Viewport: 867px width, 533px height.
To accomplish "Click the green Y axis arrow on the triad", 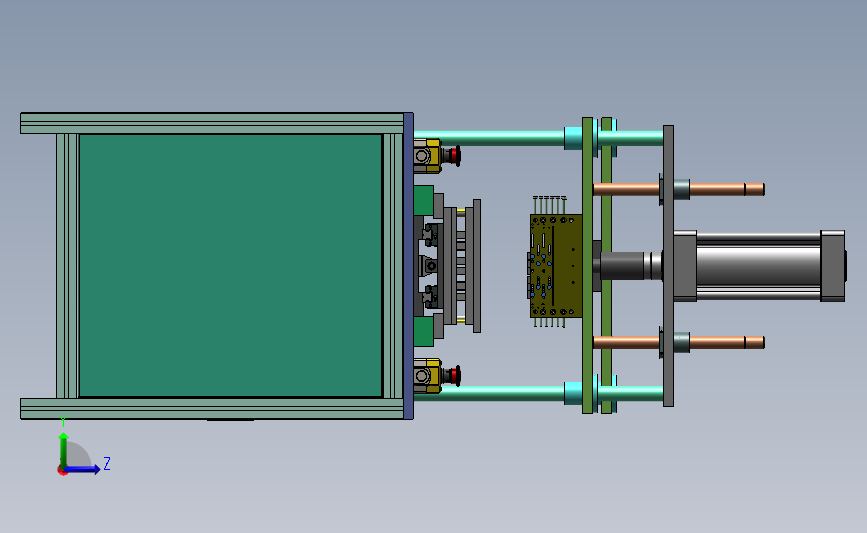I will click(x=64, y=450).
